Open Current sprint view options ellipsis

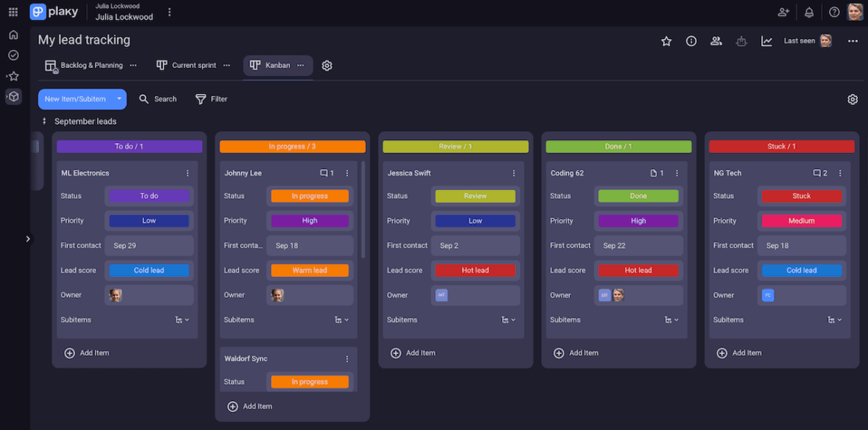[x=227, y=66]
